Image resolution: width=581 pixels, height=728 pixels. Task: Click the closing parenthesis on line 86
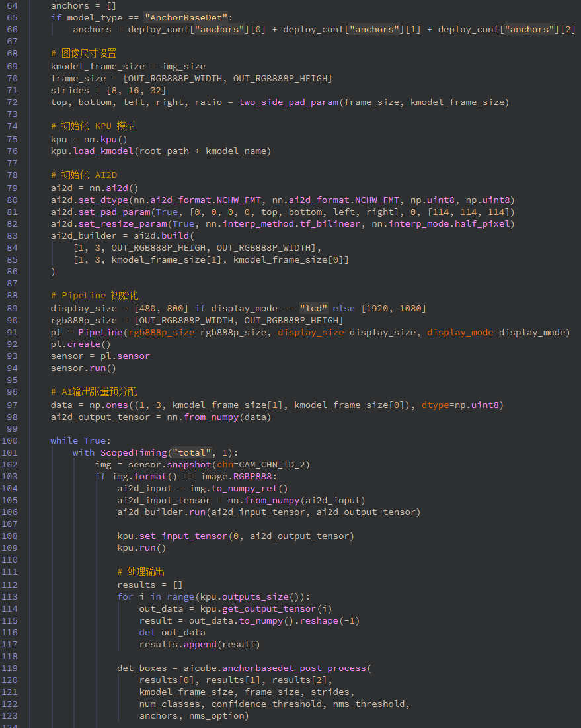coord(54,271)
